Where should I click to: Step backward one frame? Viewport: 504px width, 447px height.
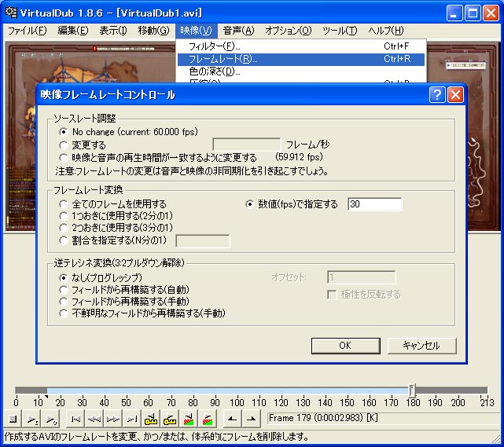click(94, 419)
